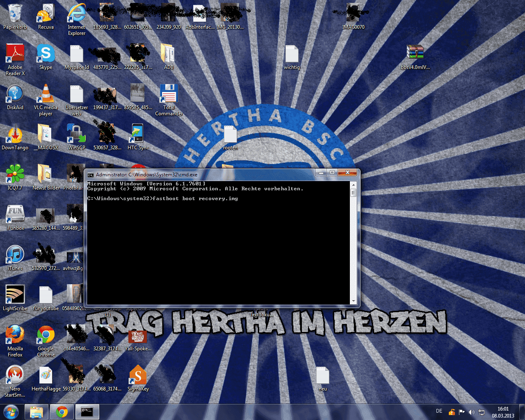This screenshot has width=525, height=420.
Task: Select the rooten text file
Action: tap(230, 137)
